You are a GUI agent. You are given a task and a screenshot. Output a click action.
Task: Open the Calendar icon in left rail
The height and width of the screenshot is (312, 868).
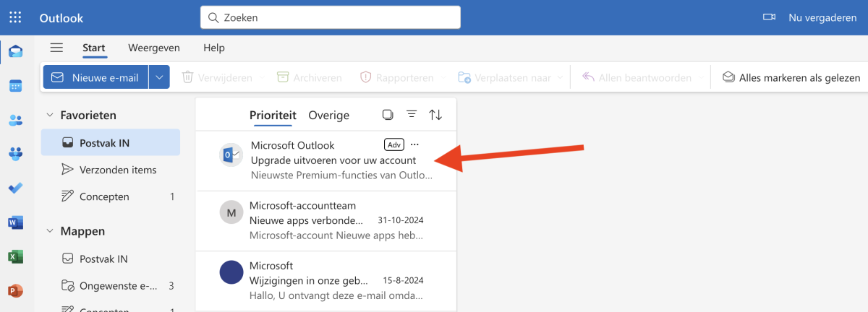(x=15, y=86)
